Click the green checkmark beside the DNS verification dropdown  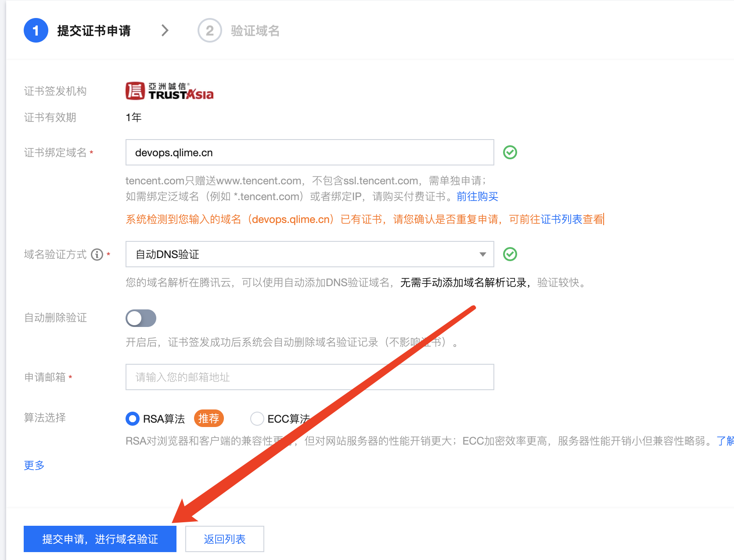[x=510, y=254]
